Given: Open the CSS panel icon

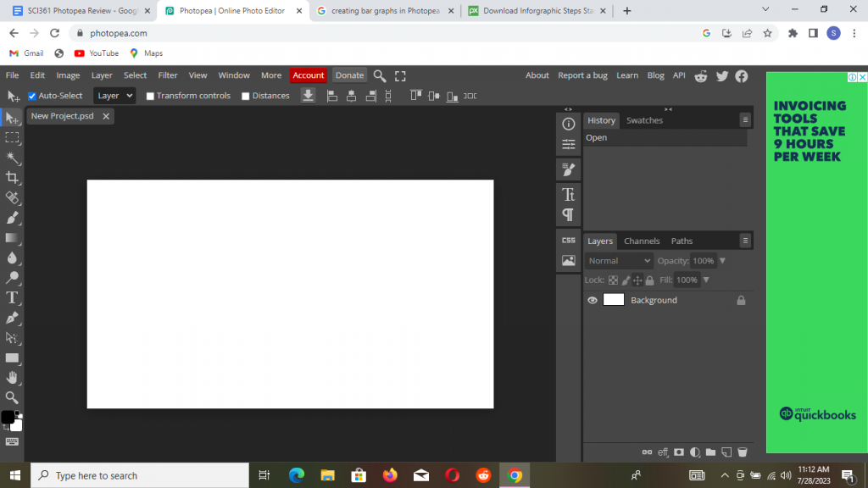Looking at the screenshot, I should (568, 241).
